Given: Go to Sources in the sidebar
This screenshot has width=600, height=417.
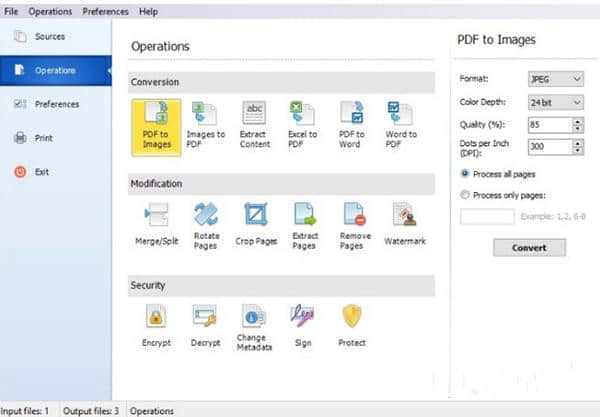Looking at the screenshot, I should [x=49, y=37].
